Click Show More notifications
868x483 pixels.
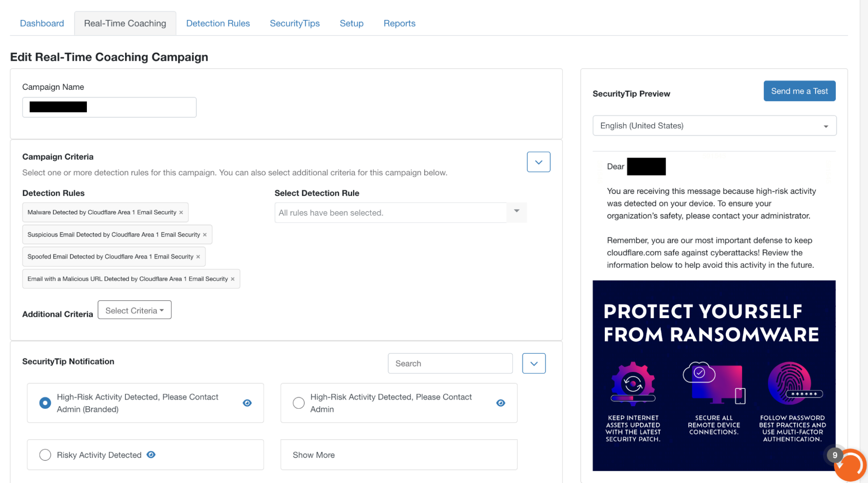[399, 455]
